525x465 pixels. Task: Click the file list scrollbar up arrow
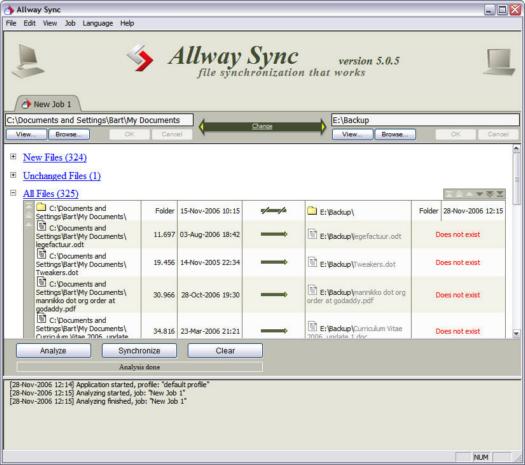516,148
